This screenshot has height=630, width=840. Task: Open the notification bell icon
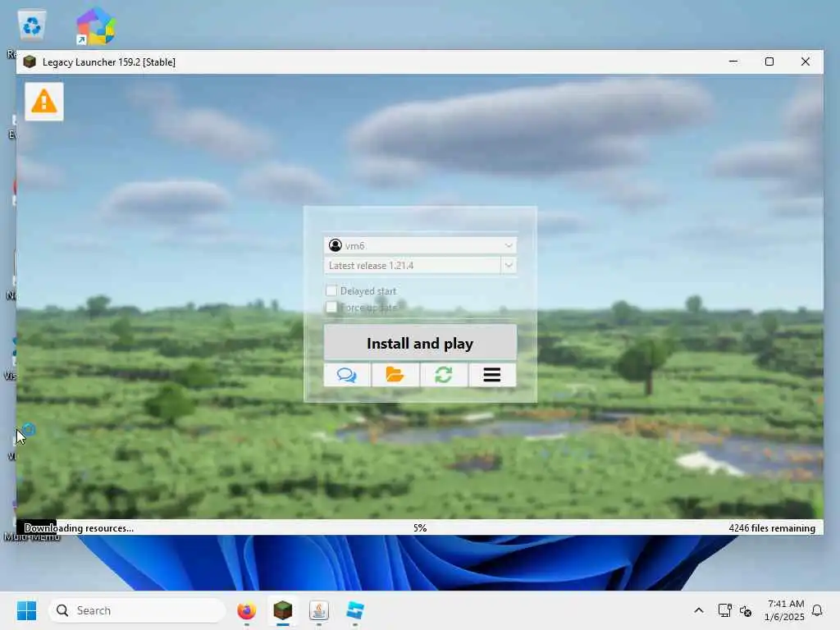coord(817,610)
